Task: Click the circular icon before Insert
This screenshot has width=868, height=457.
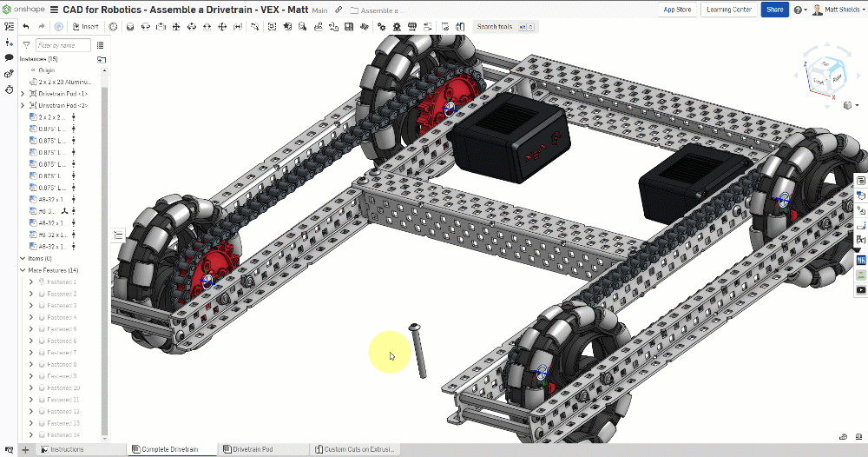Action: click(x=59, y=27)
